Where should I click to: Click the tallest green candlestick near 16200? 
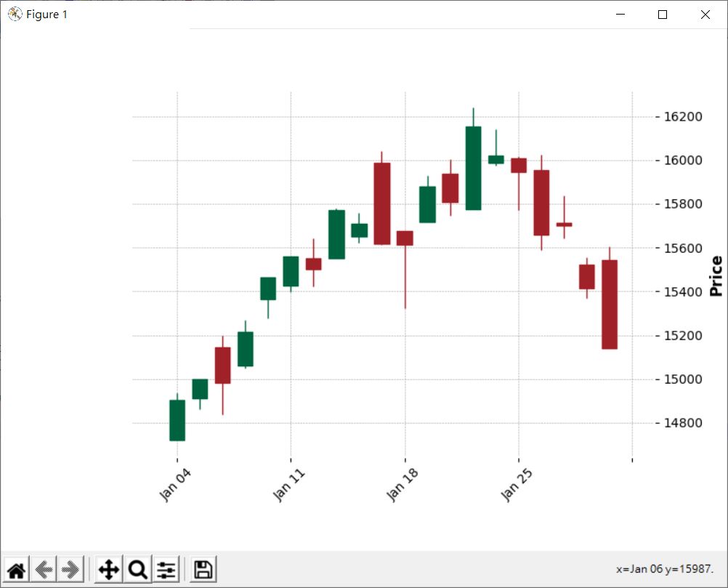(474, 168)
